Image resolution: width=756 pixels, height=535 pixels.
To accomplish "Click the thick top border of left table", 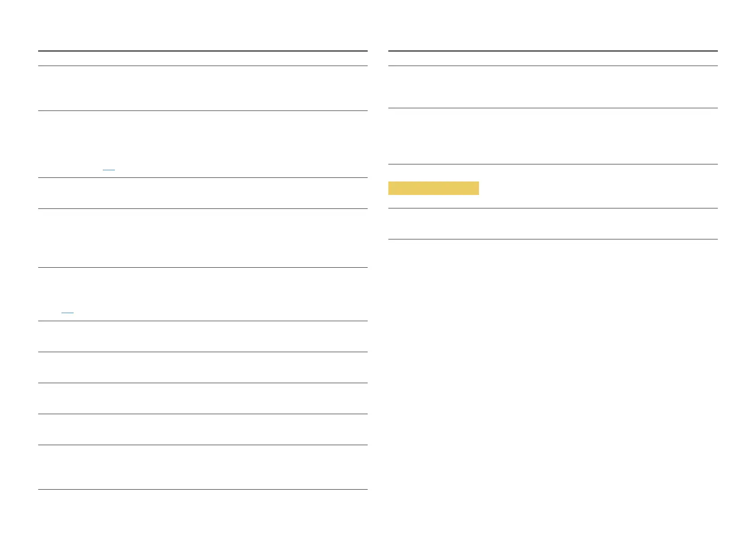I will coord(202,51).
